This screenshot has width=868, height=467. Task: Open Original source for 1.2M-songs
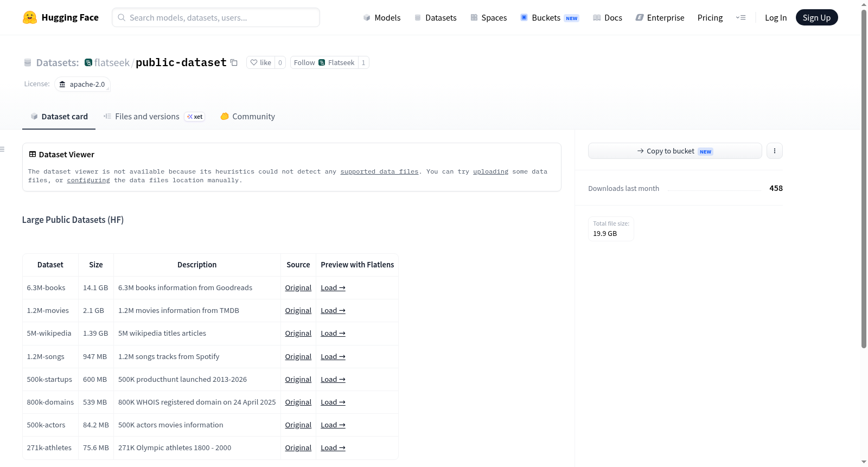tap(298, 356)
